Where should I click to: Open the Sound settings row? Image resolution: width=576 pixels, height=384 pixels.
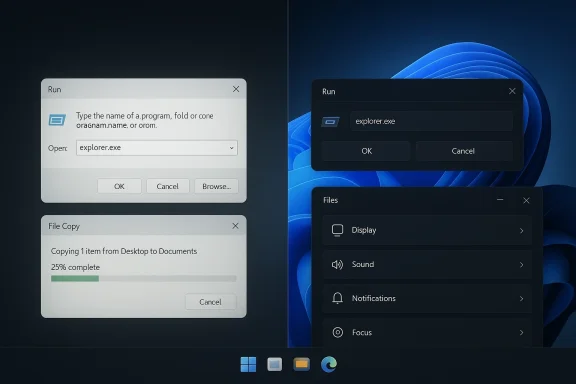[x=427, y=265]
